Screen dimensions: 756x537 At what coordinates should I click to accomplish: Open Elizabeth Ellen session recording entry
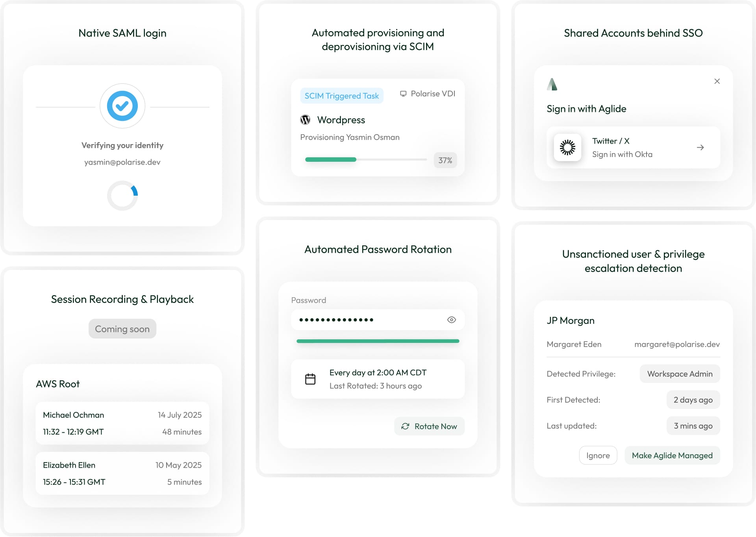[x=122, y=473]
